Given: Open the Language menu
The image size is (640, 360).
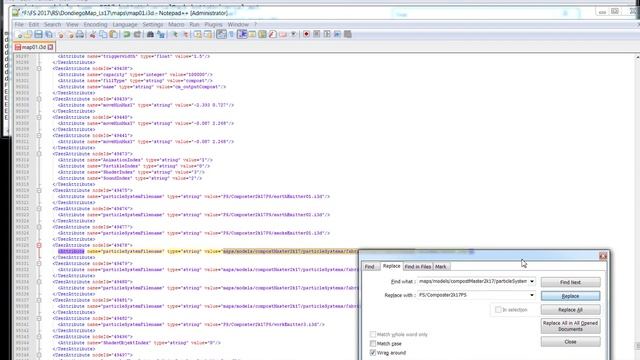Looking at the screenshot, I should point(125,24).
